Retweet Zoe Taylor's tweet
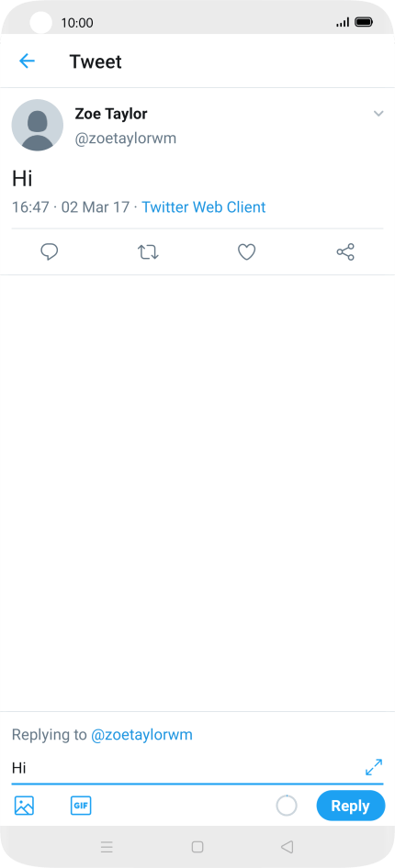 [148, 252]
